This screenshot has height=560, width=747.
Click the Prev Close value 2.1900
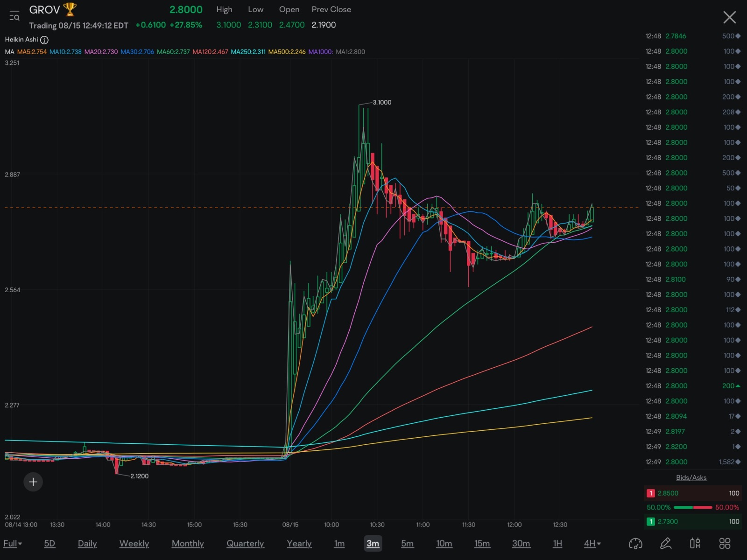324,25
